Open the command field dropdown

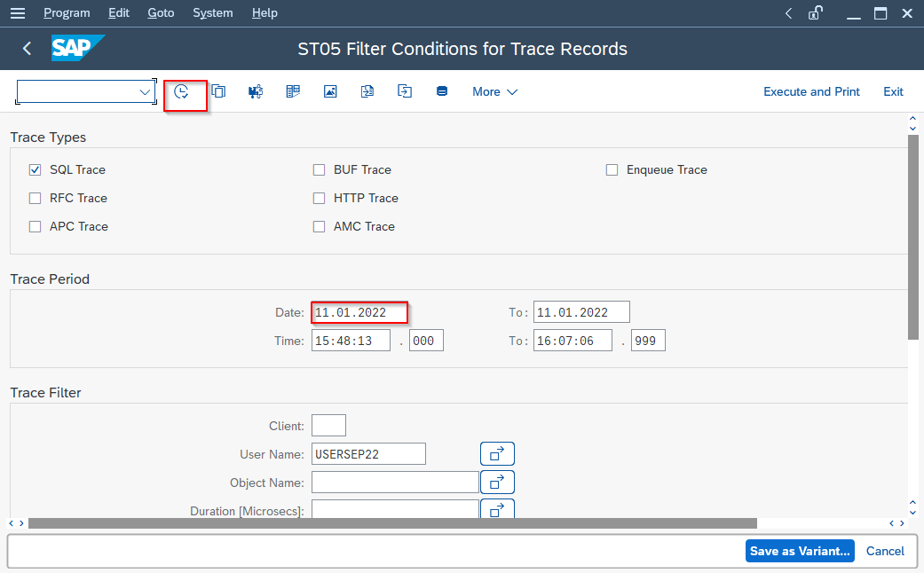click(145, 92)
